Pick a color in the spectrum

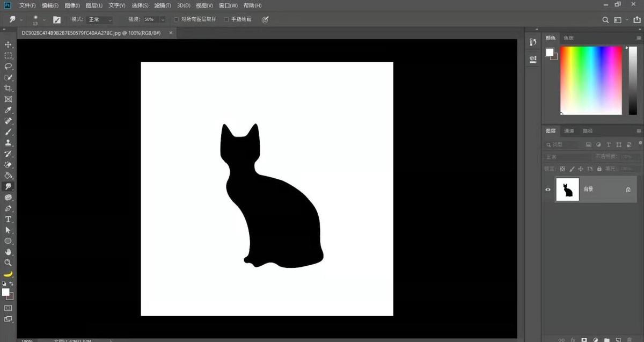coord(591,80)
